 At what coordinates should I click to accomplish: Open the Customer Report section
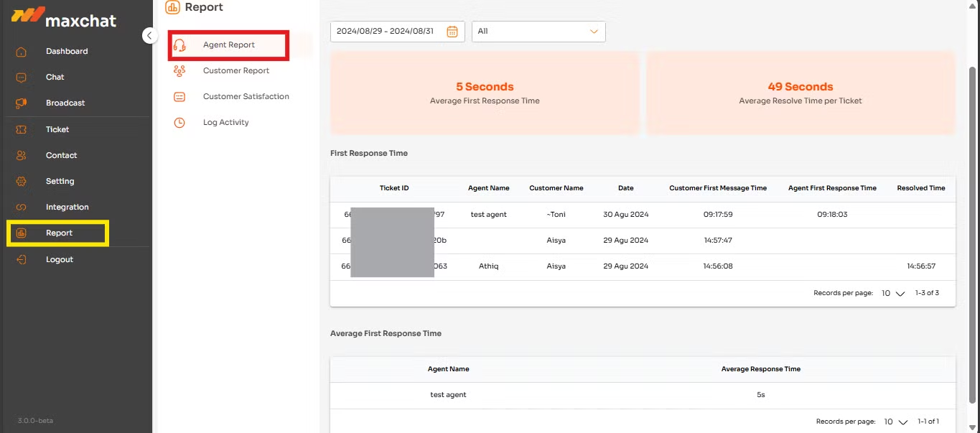point(235,71)
